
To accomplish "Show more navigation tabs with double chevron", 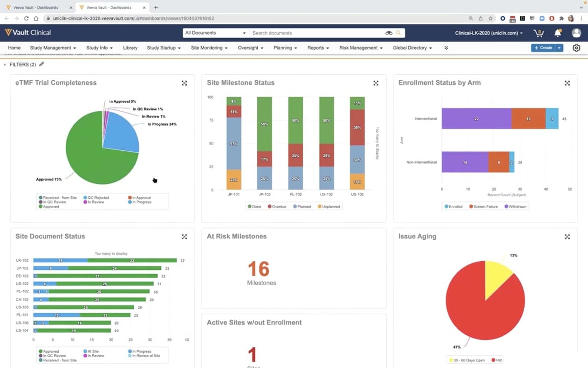I will pos(446,48).
